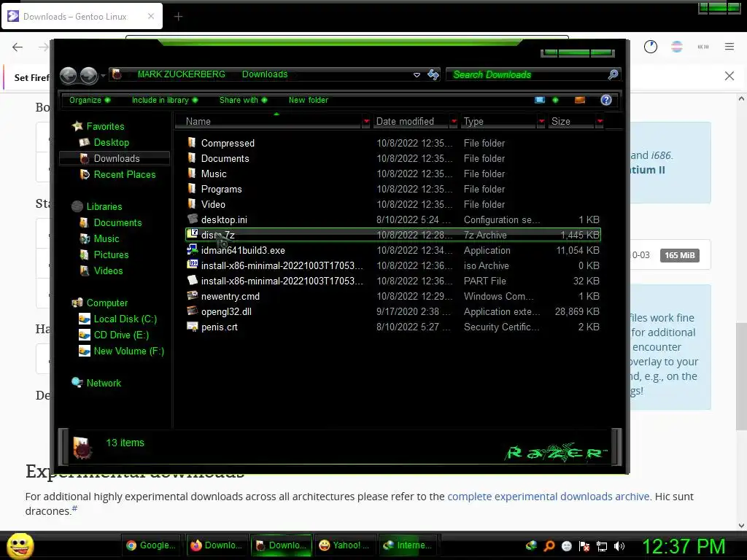
Task: Open Network in navigation pane
Action: click(x=104, y=383)
